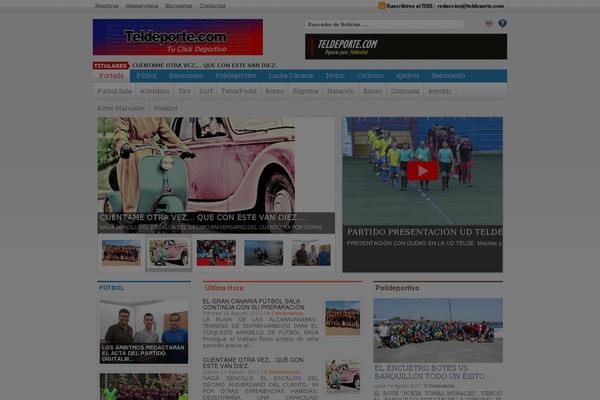The height and width of the screenshot is (400, 600).
Task: Select the Portada tab
Action: (x=111, y=76)
